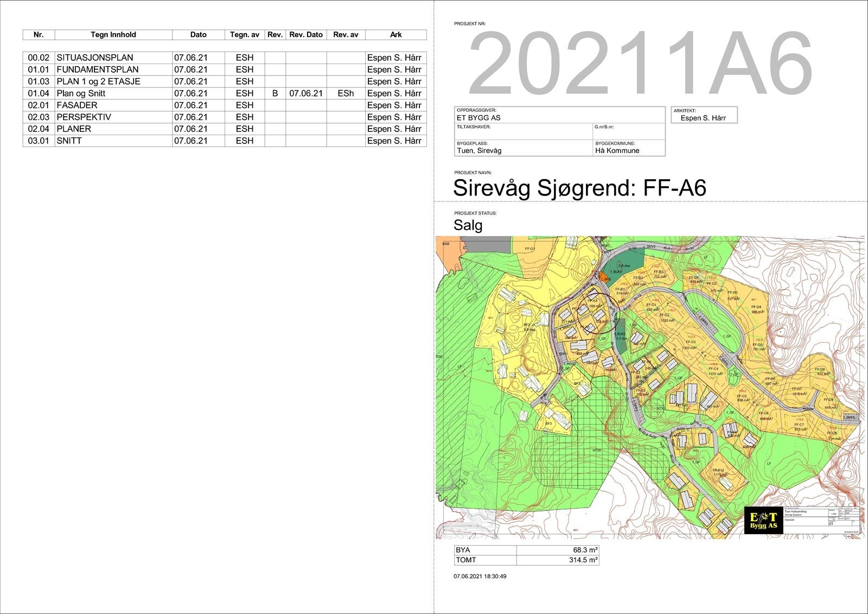868x614 pixels.
Task: Click the 'Tegn Innhold' column header
Action: tap(113, 35)
